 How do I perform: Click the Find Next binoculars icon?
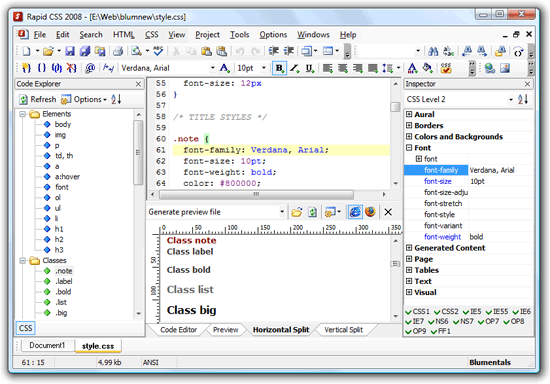(482, 52)
